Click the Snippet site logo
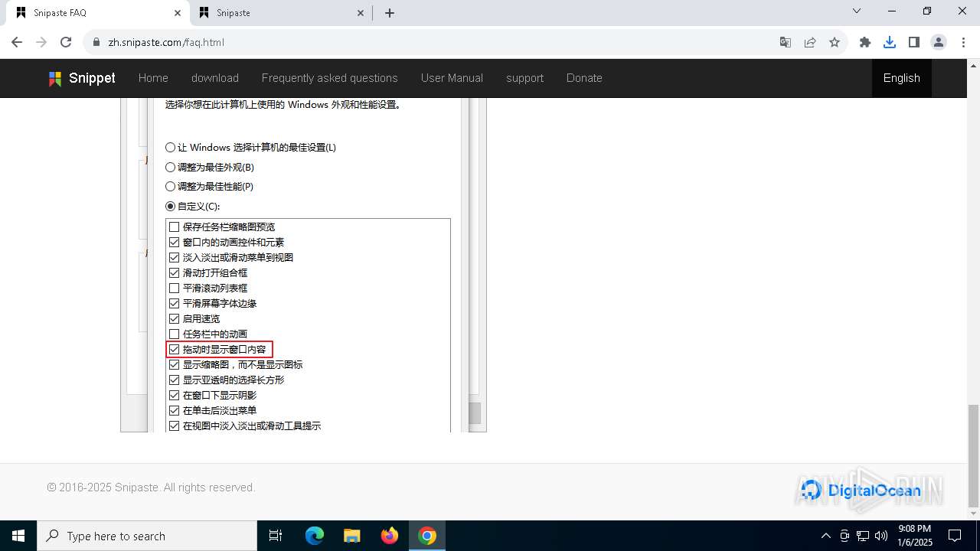Screen dimensions: 980x551 [x=82, y=78]
